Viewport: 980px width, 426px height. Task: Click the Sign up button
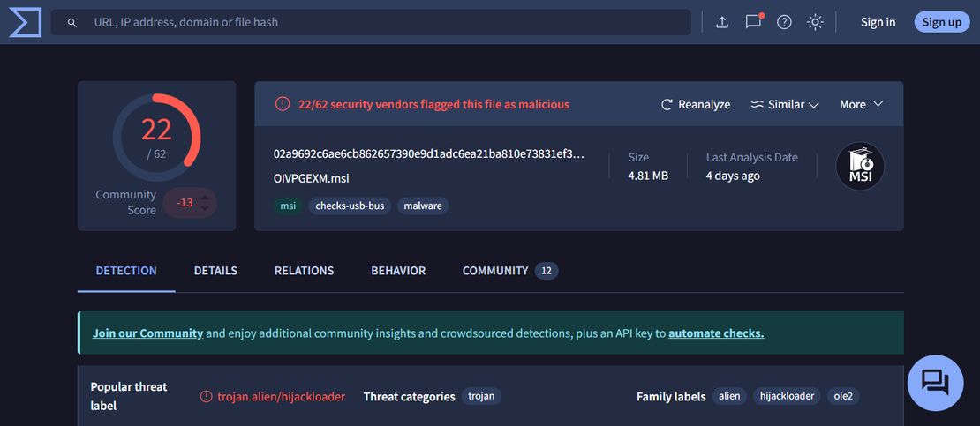pyautogui.click(x=942, y=22)
